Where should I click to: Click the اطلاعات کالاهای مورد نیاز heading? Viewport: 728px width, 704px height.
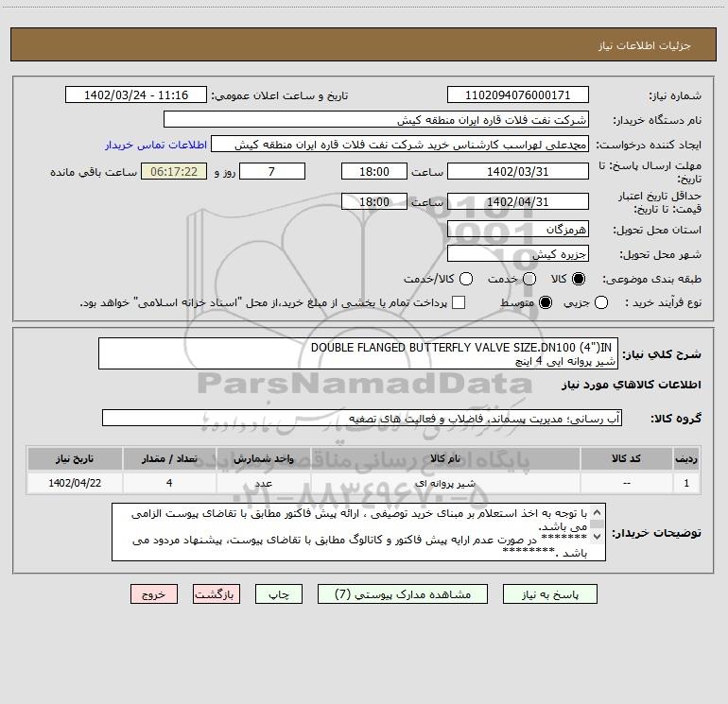click(631, 385)
